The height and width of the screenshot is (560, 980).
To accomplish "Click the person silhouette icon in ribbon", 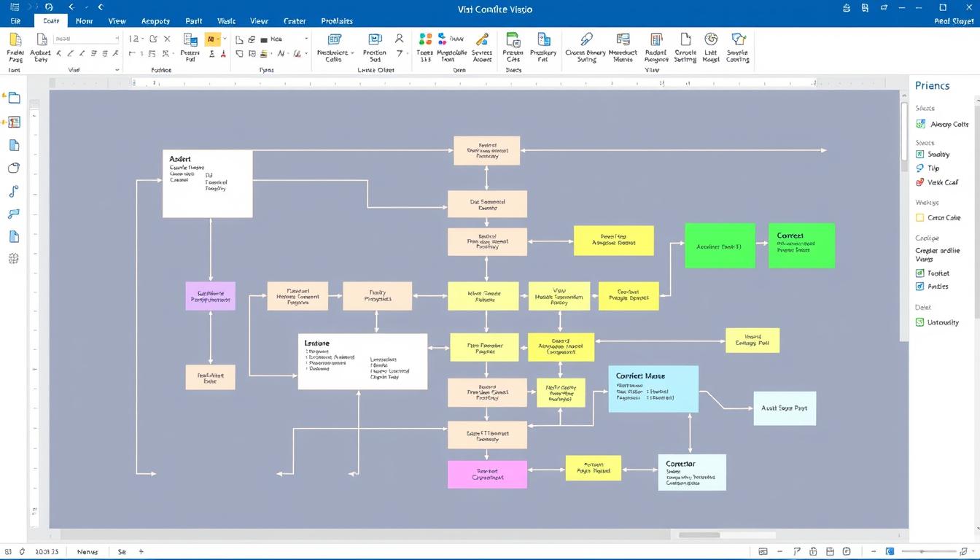I will [400, 39].
